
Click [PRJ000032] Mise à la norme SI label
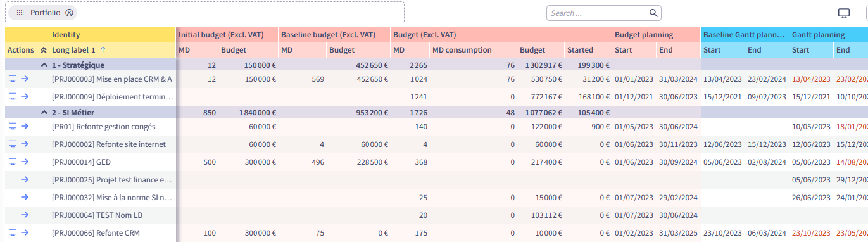pyautogui.click(x=112, y=197)
